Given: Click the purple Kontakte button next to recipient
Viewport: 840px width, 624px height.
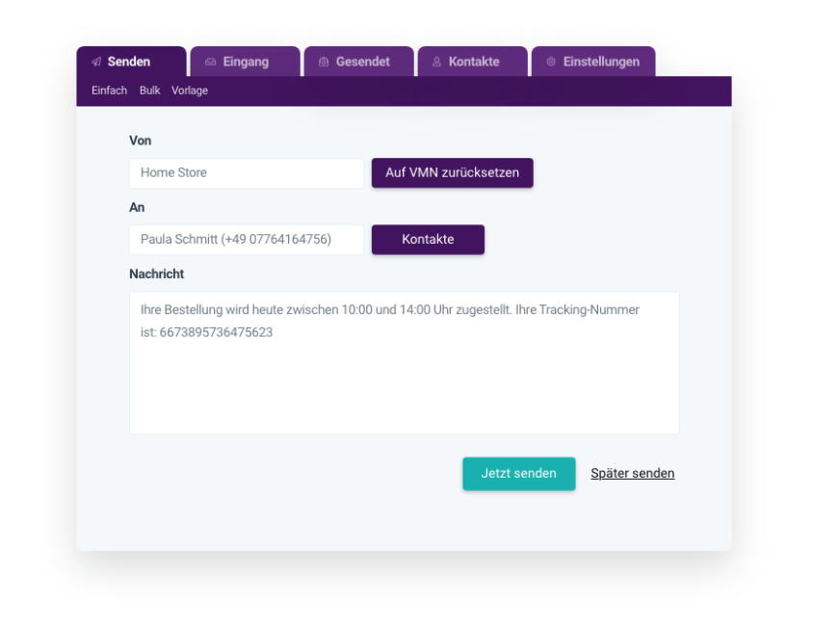Looking at the screenshot, I should pos(428,240).
